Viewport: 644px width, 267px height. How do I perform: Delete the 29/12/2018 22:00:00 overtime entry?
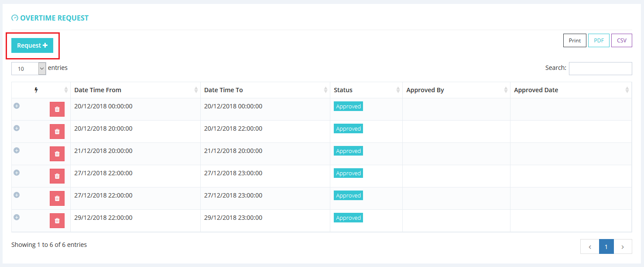57,221
